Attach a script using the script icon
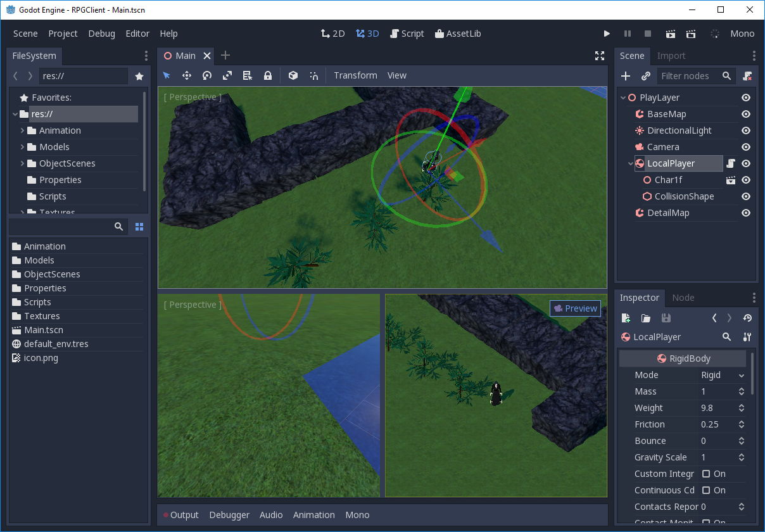765x532 pixels. coord(730,163)
